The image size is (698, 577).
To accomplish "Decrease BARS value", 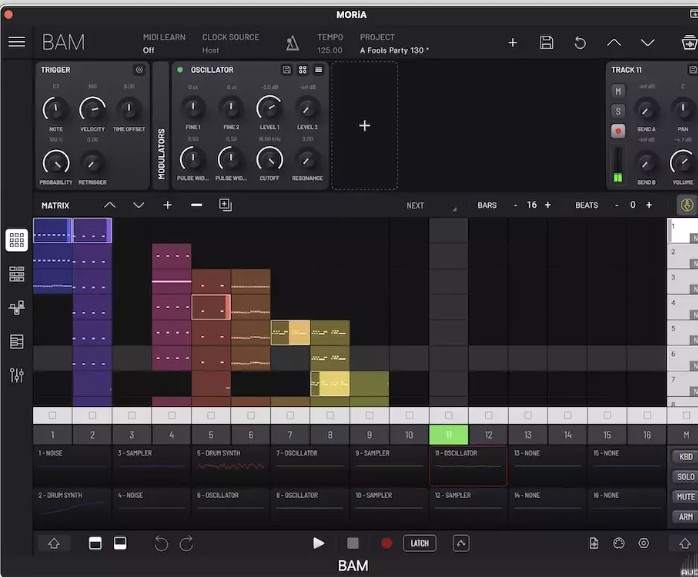I will pos(515,205).
